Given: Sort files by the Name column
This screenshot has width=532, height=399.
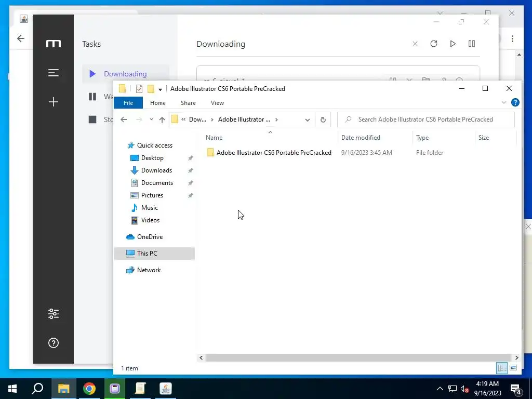Looking at the screenshot, I should click(214, 137).
